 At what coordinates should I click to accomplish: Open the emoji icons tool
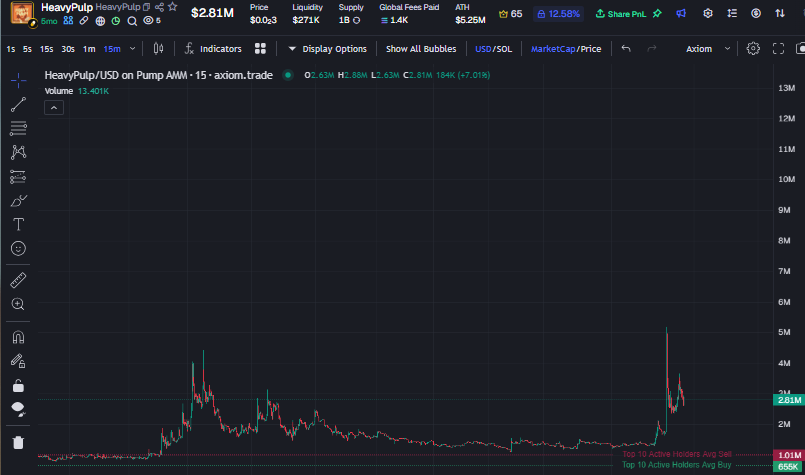tap(18, 249)
